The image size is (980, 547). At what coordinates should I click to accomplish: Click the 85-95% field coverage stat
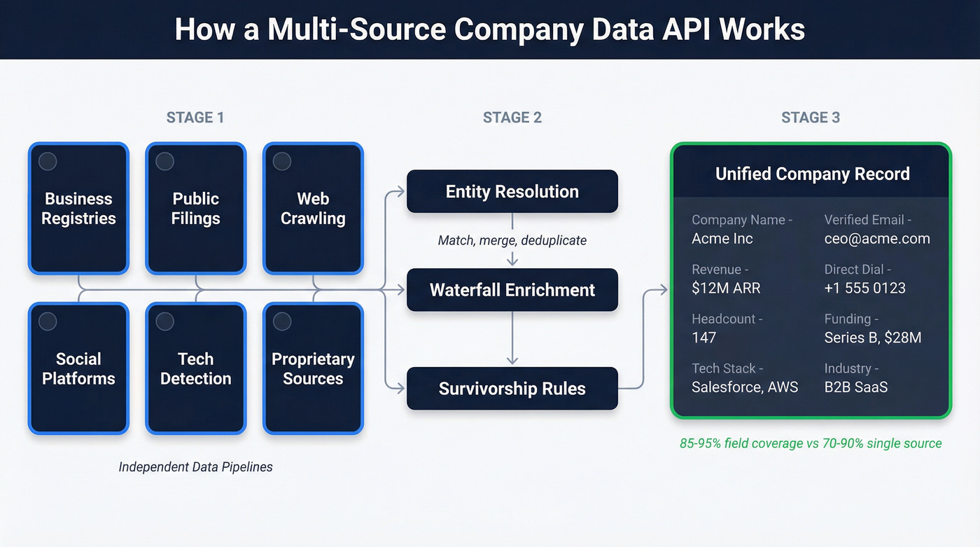click(810, 443)
